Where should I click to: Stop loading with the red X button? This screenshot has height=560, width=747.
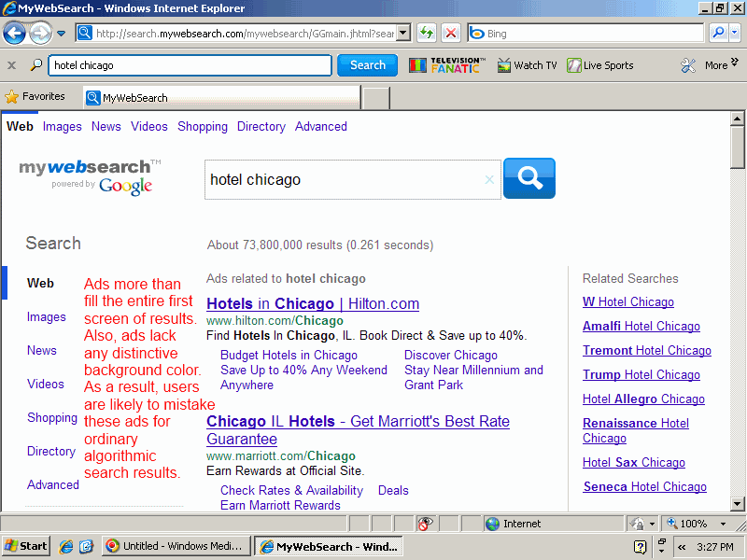click(x=451, y=34)
